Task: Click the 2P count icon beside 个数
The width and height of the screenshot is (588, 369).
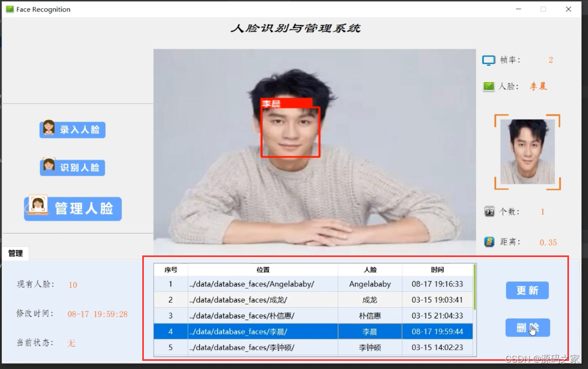Action: (x=489, y=211)
